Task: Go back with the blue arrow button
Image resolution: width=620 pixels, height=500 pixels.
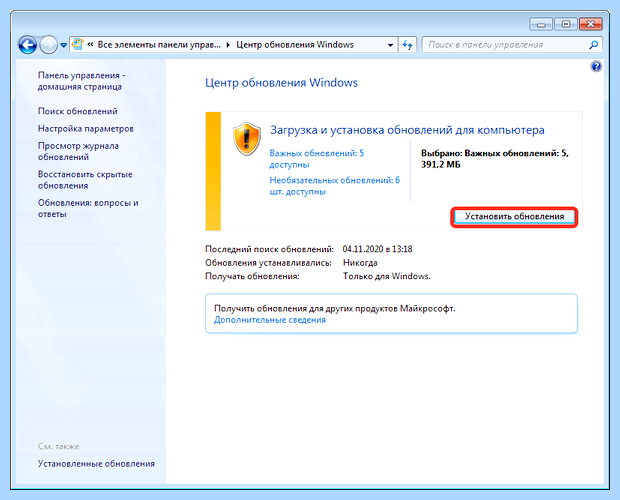Action: [28, 45]
